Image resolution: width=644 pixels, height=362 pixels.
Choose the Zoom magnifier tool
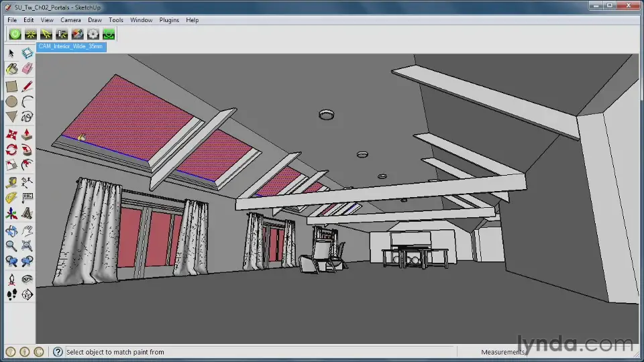(x=11, y=246)
